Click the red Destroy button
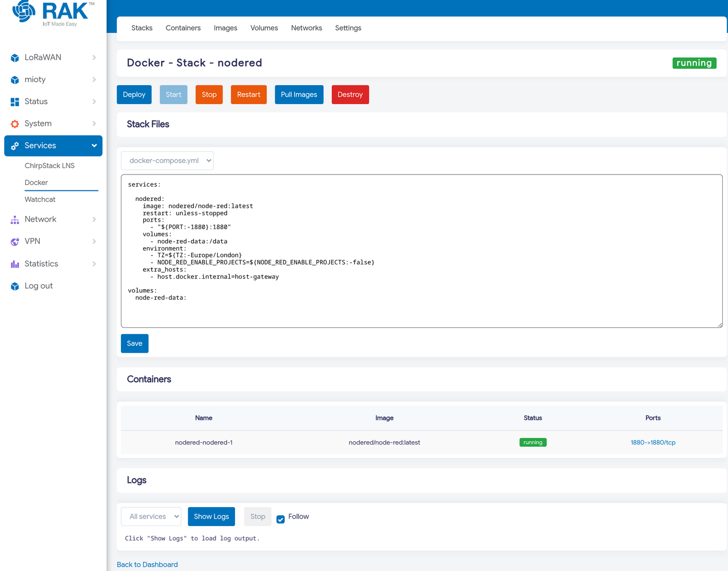 point(350,95)
